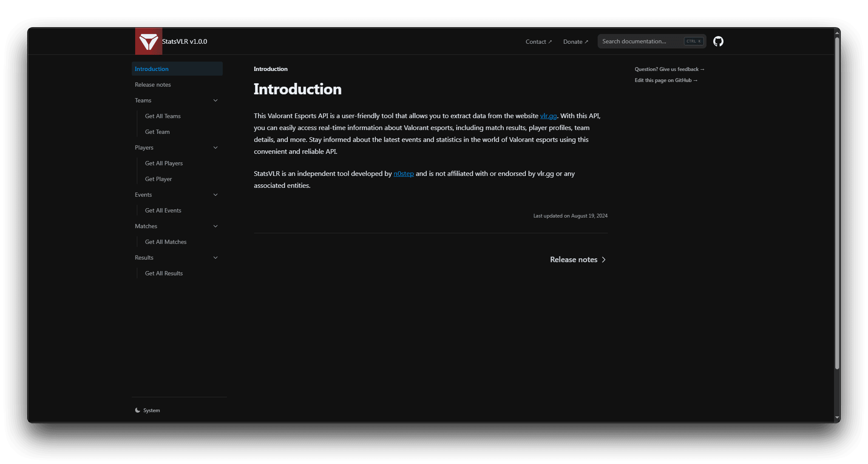Open the Players sidebar section
The image size is (868, 464).
[177, 147]
